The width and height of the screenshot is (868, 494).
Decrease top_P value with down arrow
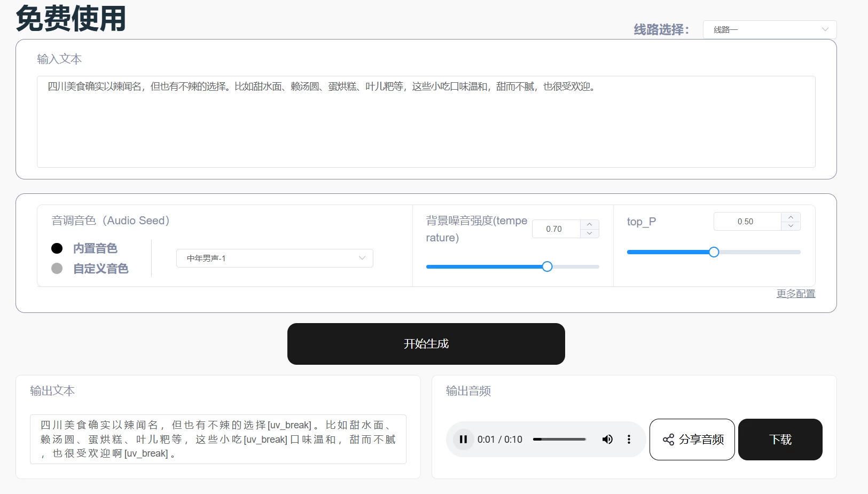coord(791,226)
